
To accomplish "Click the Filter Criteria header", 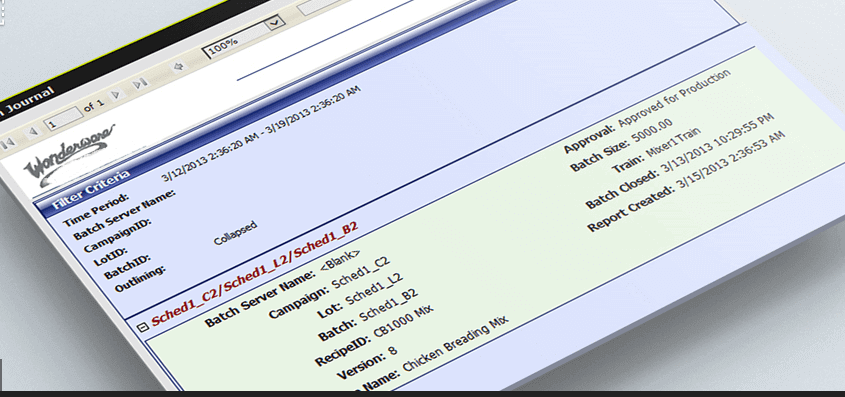I will [91, 190].
